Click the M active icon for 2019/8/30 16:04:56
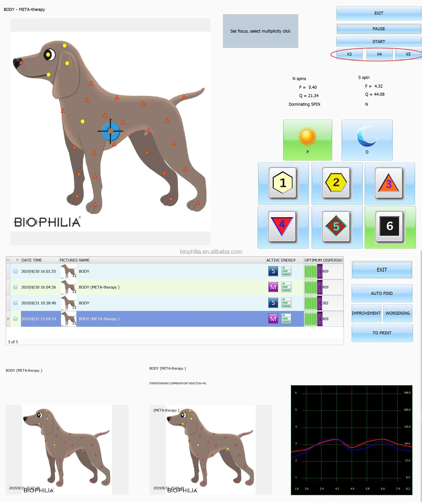 [x=273, y=287]
